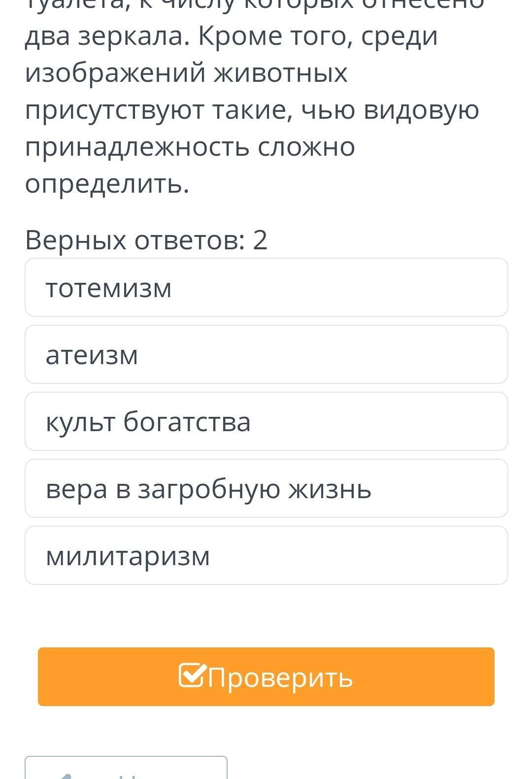Viewport: 532px width, 779px height.
Task: Click the word Проверить on the orange button
Action: click(x=280, y=677)
